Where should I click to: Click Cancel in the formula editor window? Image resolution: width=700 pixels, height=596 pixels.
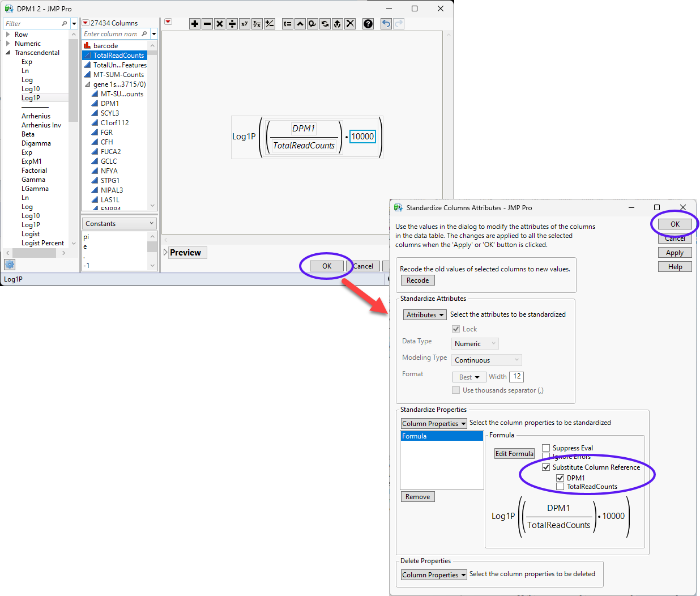pos(363,266)
